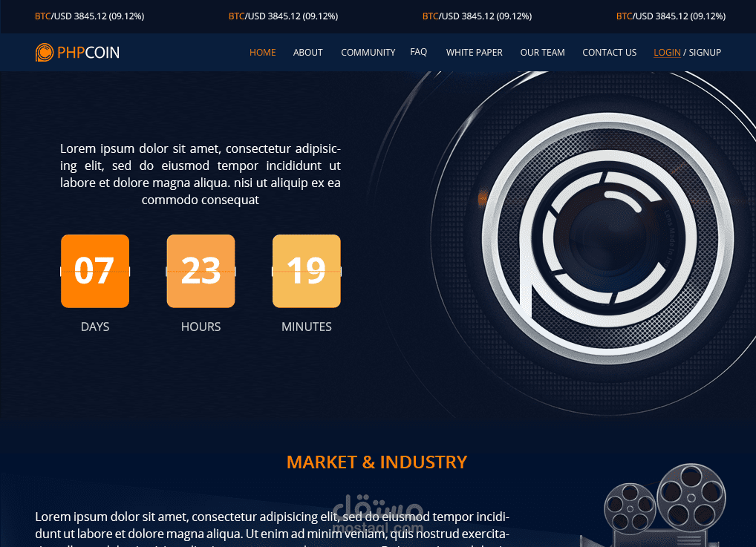Open the WHITE PAPER page
This screenshot has height=547, width=756.
coord(474,52)
